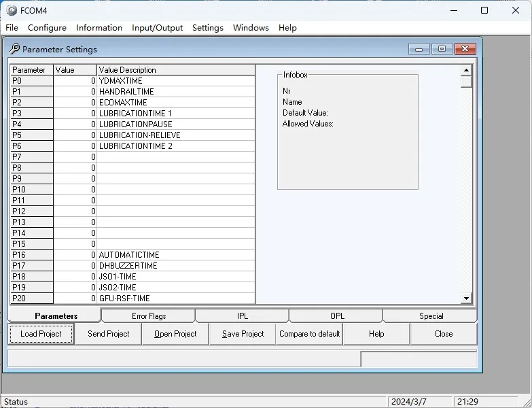Click Compare to default button

309,334
